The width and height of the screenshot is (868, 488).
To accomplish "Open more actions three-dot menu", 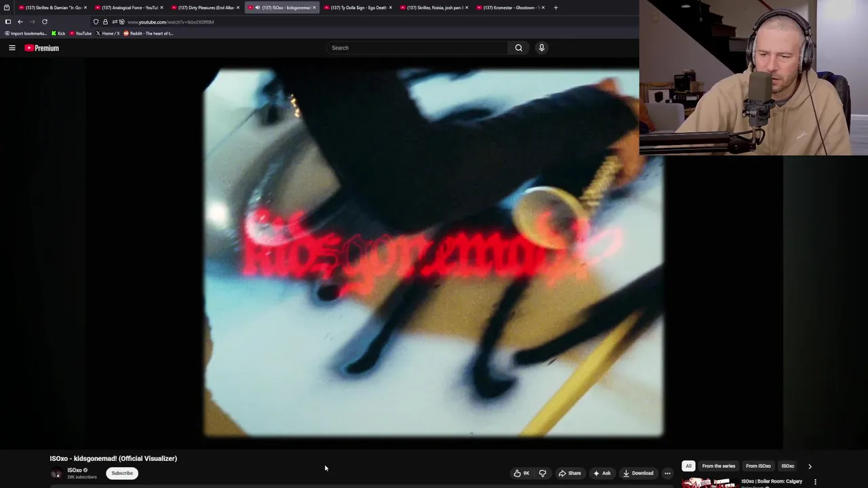I will 667,473.
